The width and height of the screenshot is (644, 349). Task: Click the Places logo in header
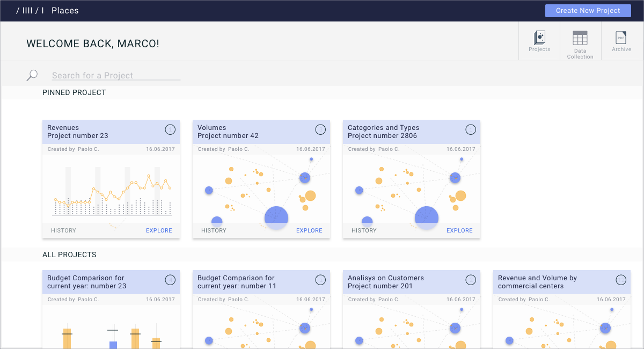pos(47,10)
